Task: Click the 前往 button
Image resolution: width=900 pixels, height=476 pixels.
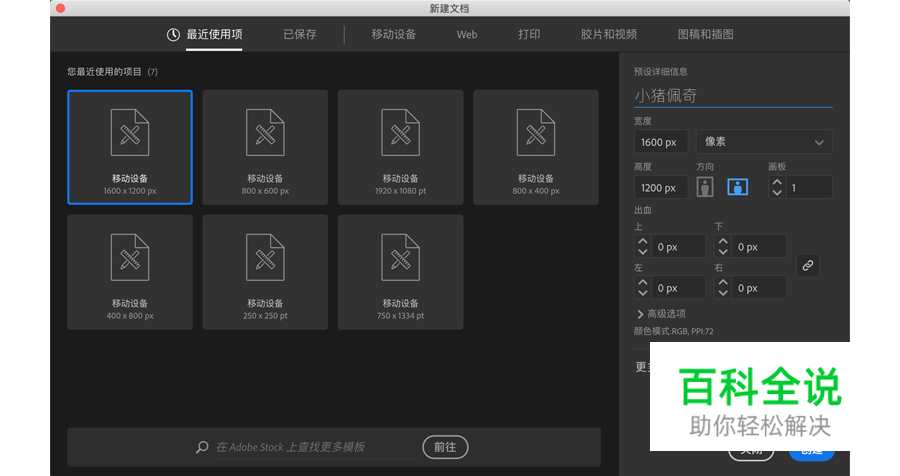Action: tap(445, 448)
